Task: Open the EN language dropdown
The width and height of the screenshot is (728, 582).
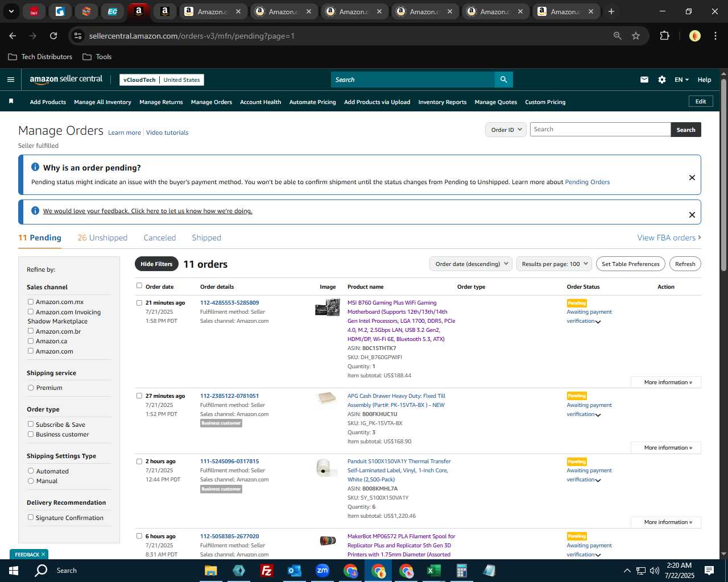Action: pos(681,80)
